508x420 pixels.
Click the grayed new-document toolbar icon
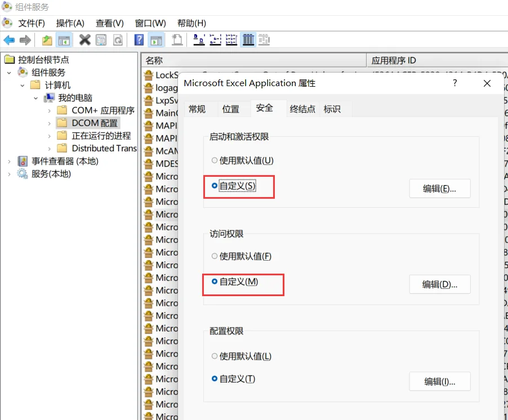click(177, 40)
